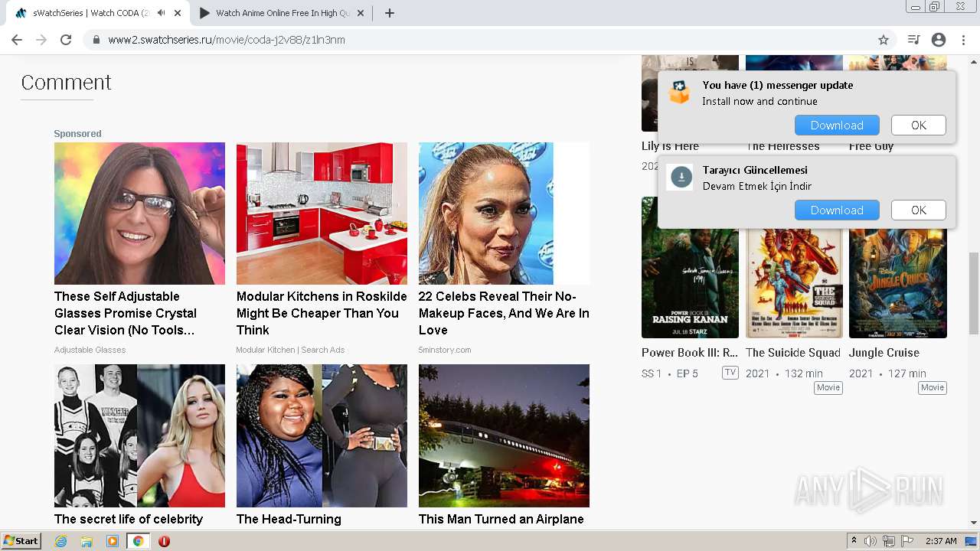Click the '5minstory.com' source label
This screenshot has width=980, height=551.
point(445,350)
